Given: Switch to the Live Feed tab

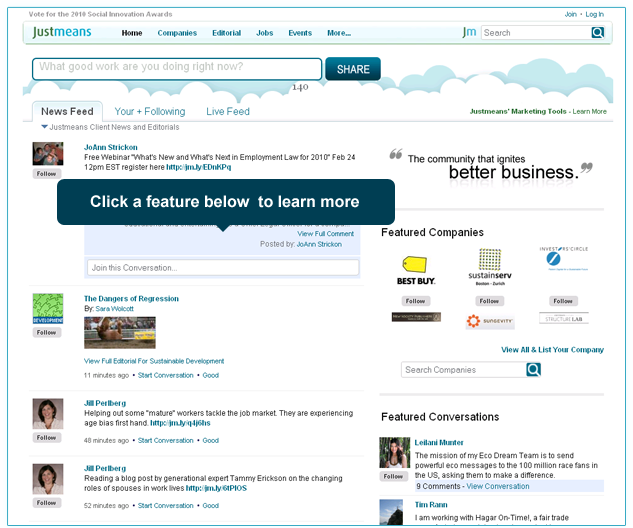Looking at the screenshot, I should coord(228,111).
